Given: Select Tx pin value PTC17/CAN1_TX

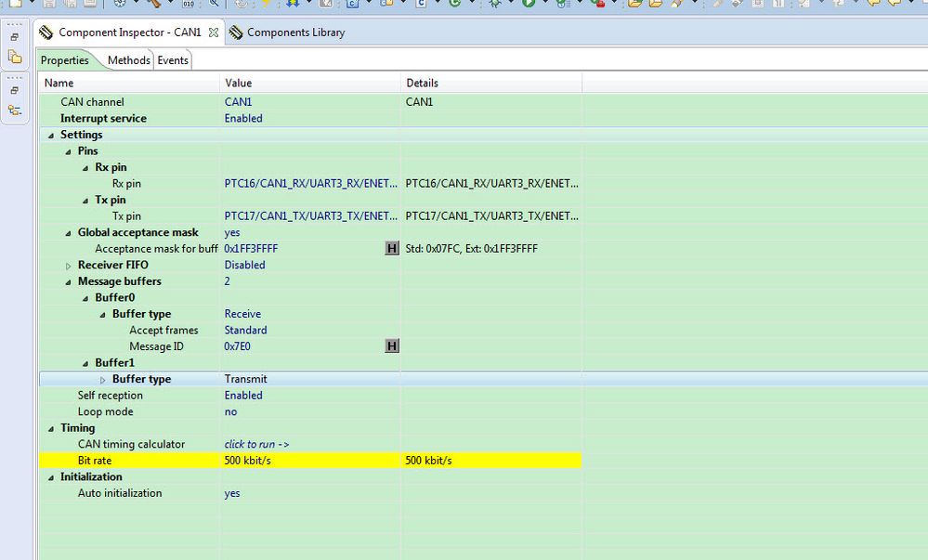Looking at the screenshot, I should (x=310, y=216).
